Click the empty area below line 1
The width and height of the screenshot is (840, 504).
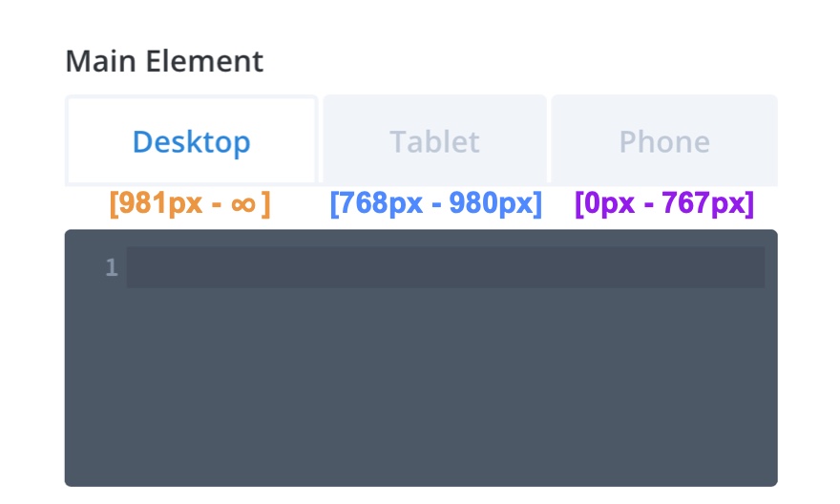(x=420, y=382)
